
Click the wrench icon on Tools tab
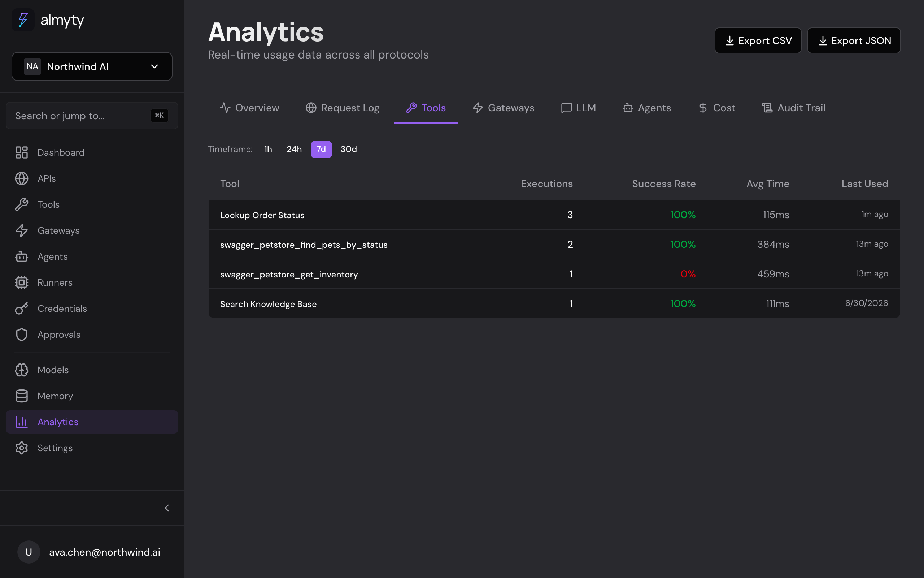(x=411, y=108)
